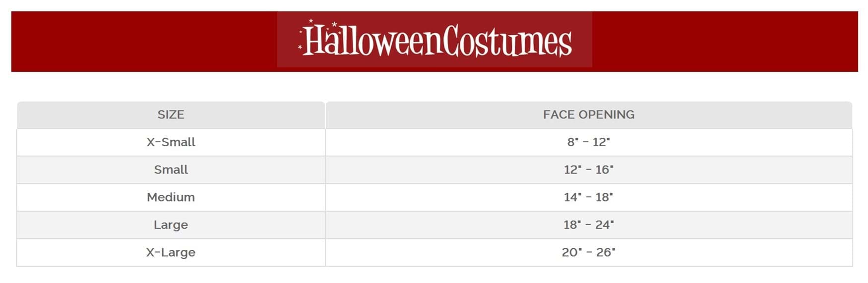Select the FACE OPENING column header
The width and height of the screenshot is (868, 283).
click(588, 115)
